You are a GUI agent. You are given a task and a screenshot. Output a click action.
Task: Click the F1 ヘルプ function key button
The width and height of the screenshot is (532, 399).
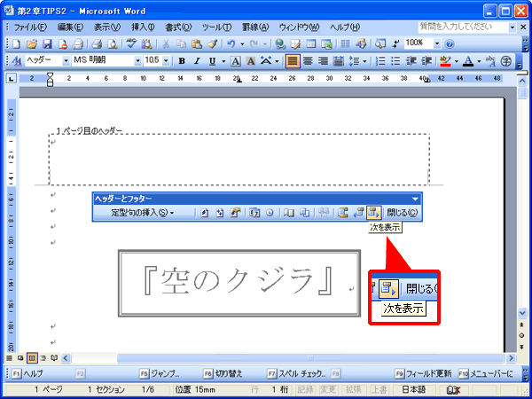pyautogui.click(x=27, y=374)
